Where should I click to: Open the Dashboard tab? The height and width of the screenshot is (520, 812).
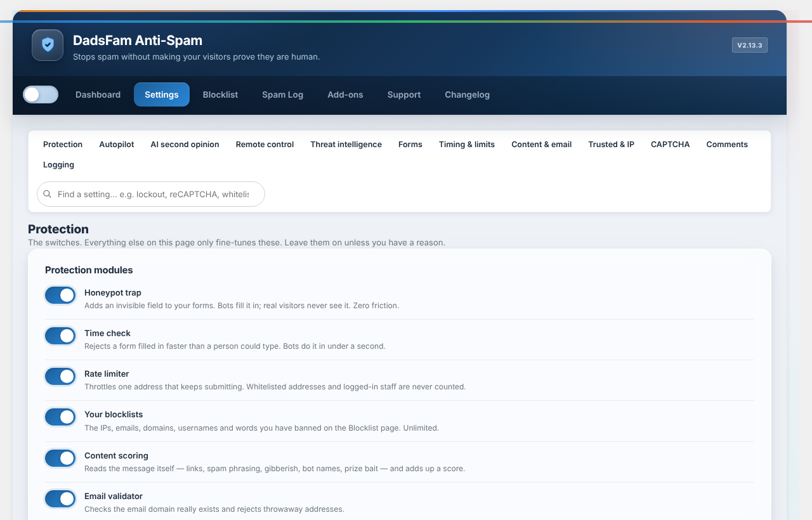pyautogui.click(x=98, y=94)
